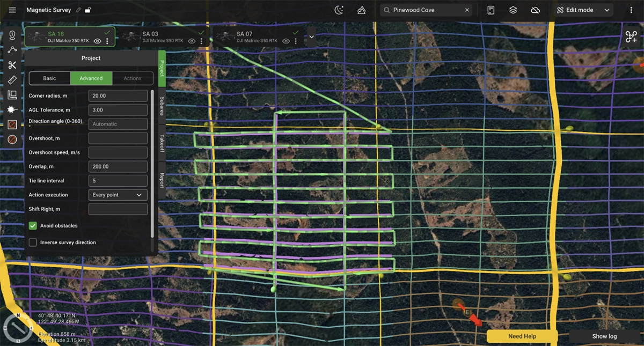The image size is (644, 346).
Task: Open the Project side tab
Action: tap(162, 69)
